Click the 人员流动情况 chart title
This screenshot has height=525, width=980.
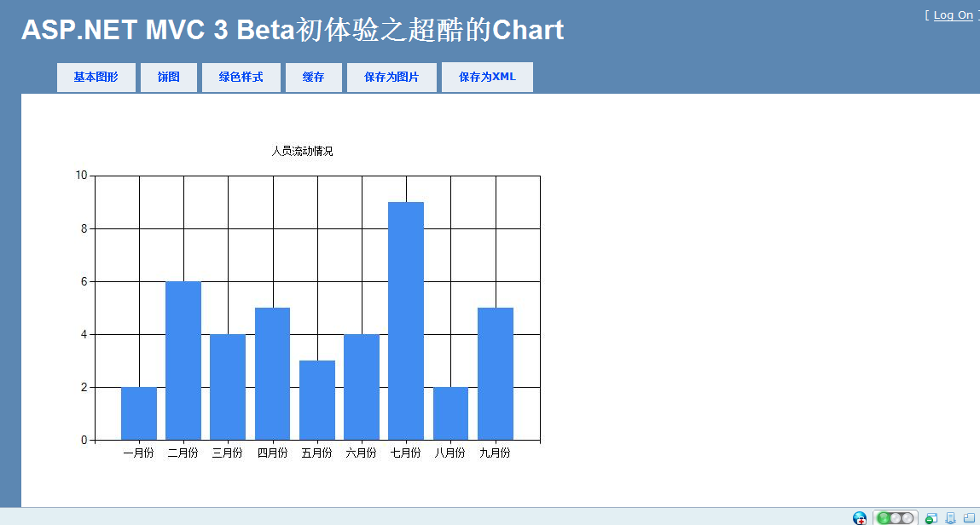pos(303,151)
